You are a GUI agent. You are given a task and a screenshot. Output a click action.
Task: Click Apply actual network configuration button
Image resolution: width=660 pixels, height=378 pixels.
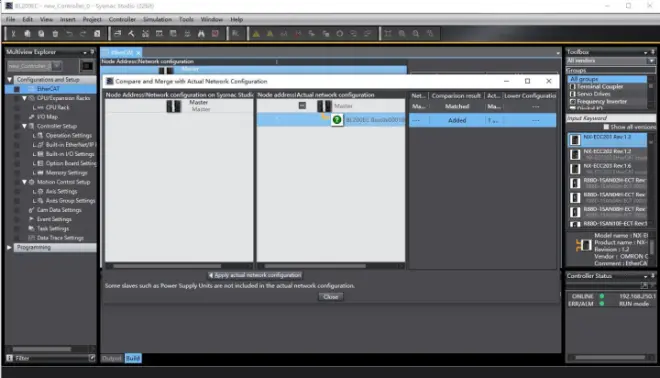(x=255, y=275)
